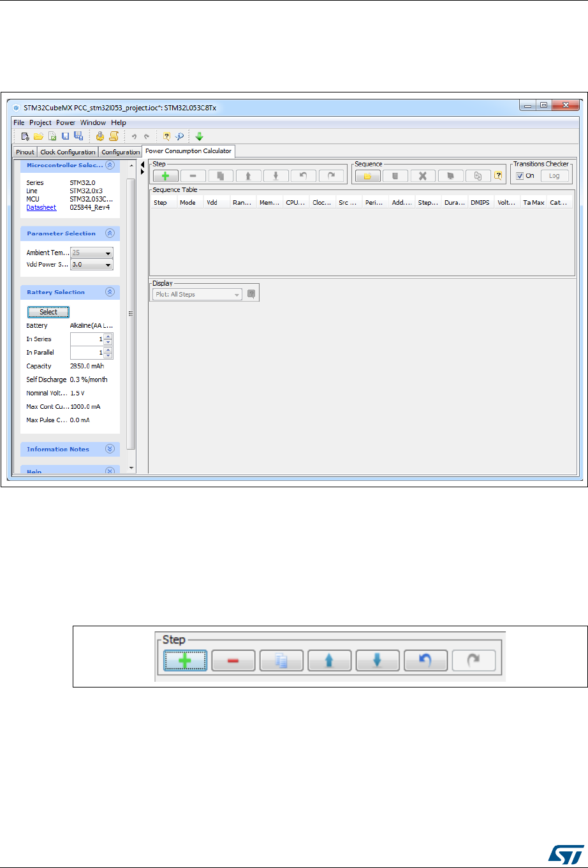Click the Load Sequence folder icon
The image size is (588, 868).
(367, 176)
